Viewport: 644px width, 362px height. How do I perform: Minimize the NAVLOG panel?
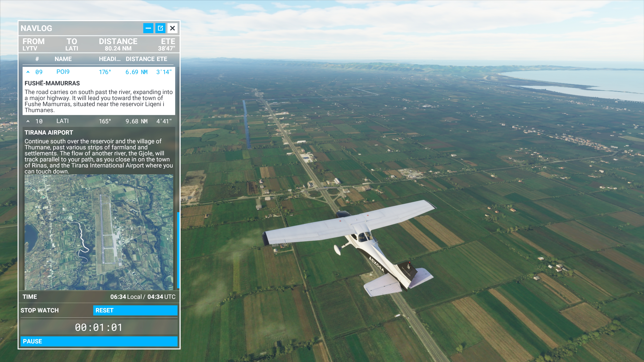point(148,28)
